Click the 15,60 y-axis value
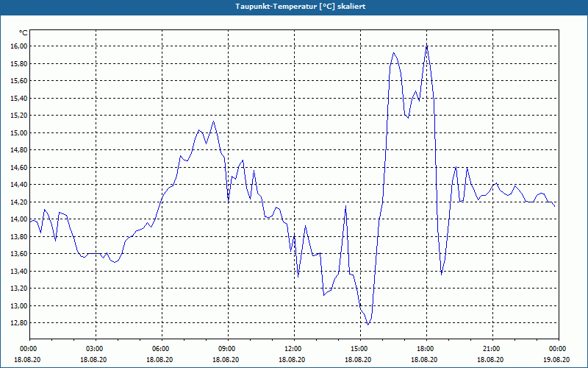This screenshot has width=588, height=368. (x=18, y=81)
